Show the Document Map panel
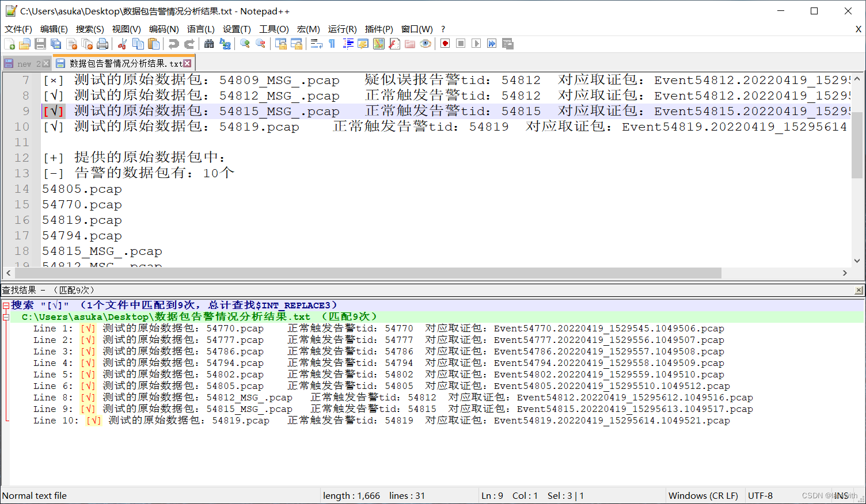This screenshot has height=504, width=866. click(x=379, y=44)
